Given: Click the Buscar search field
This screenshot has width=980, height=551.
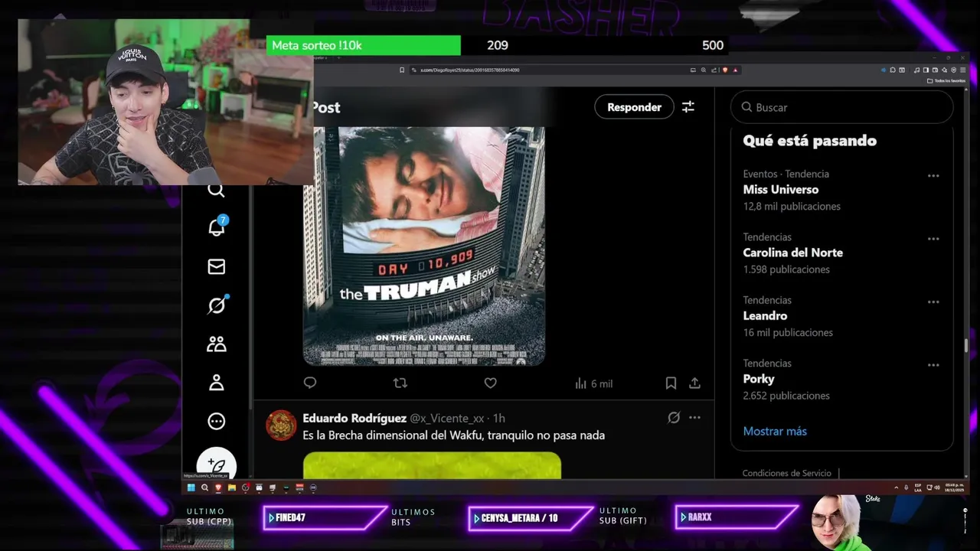Looking at the screenshot, I should point(842,107).
